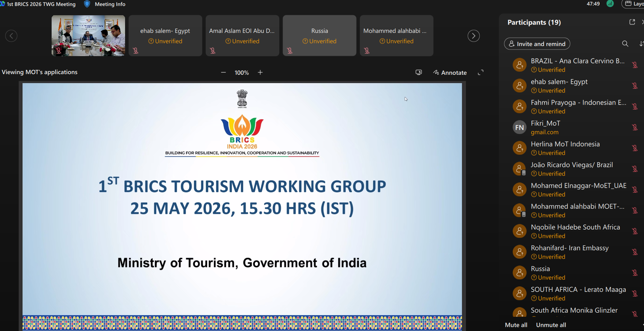Toggle mic icon for Fahmi Prayoga
The image size is (644, 331).
coord(635,106)
